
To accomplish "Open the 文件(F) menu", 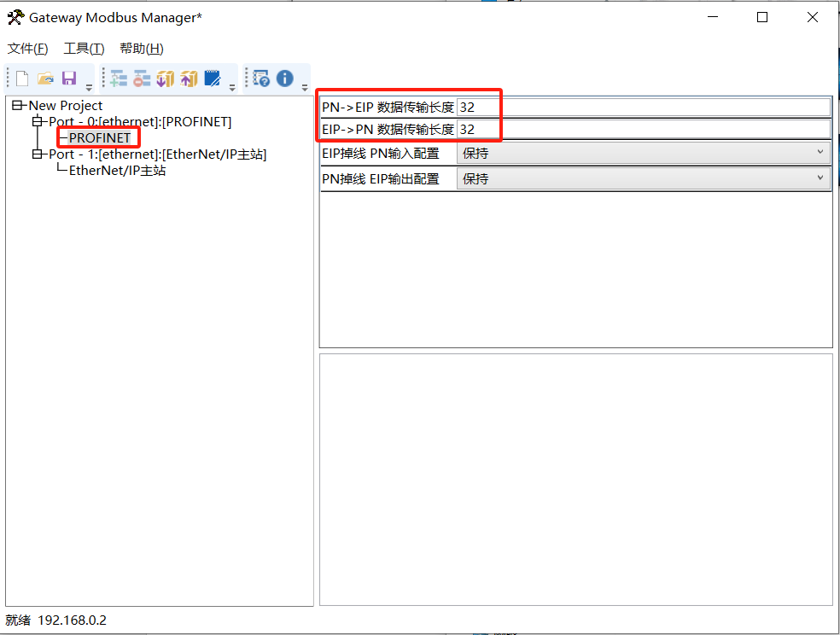I will 28,49.
